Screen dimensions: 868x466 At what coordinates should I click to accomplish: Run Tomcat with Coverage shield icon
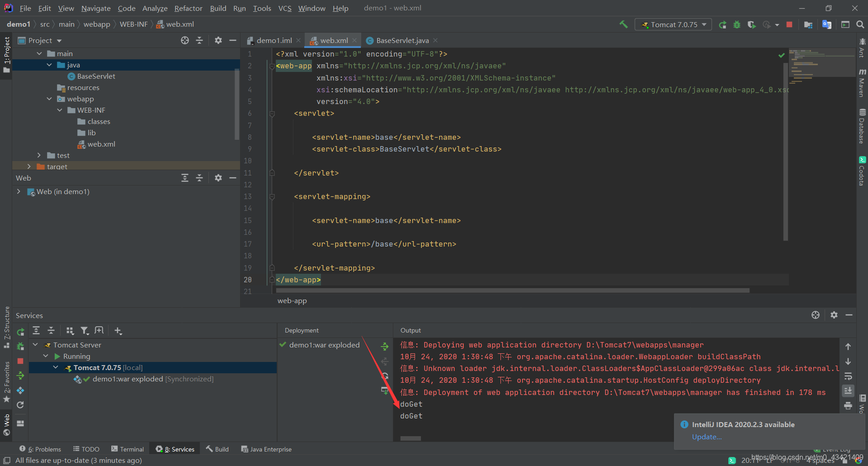[x=751, y=25]
